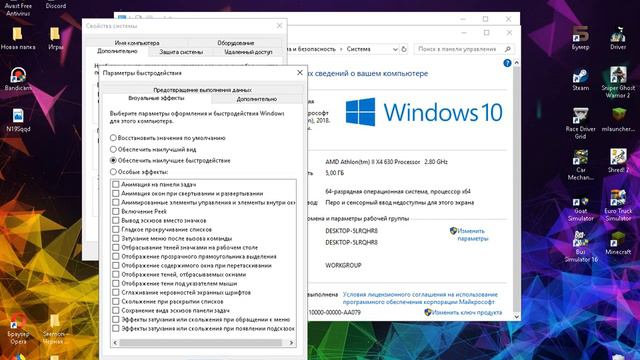Open the Driver desktop icon

click(x=618, y=38)
